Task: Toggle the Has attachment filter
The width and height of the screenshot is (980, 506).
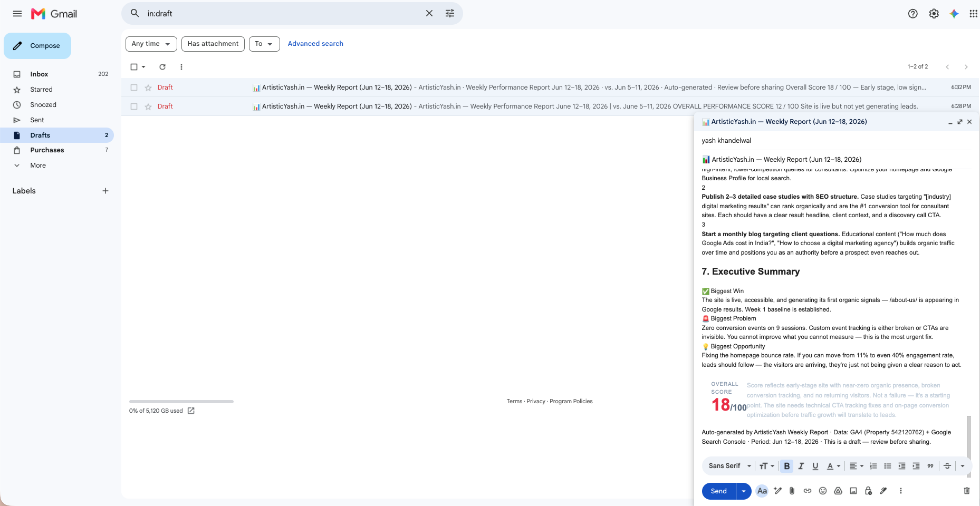Action: coord(213,44)
